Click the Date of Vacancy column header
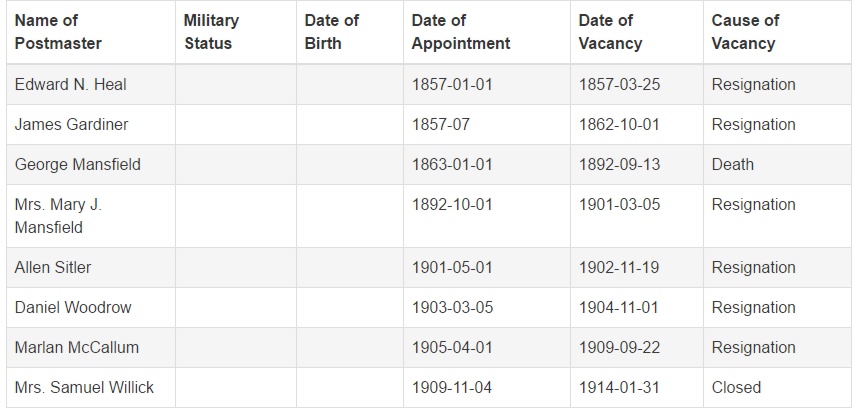 [637, 32]
